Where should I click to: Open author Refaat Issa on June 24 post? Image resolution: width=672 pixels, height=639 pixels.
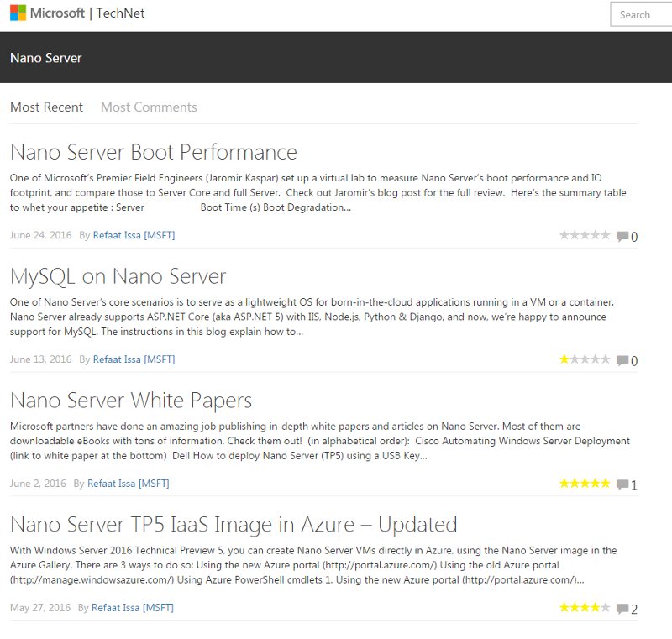pos(134,235)
